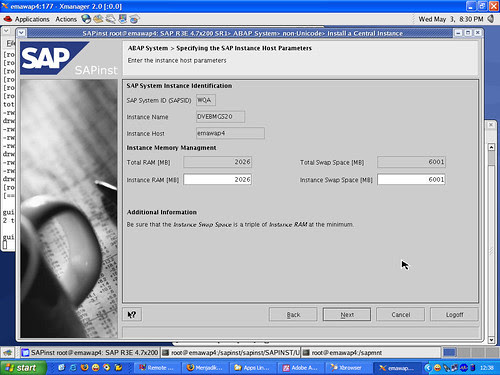Click the Windows tray clock 12:38
This screenshot has width=500, height=375.
(487, 368)
